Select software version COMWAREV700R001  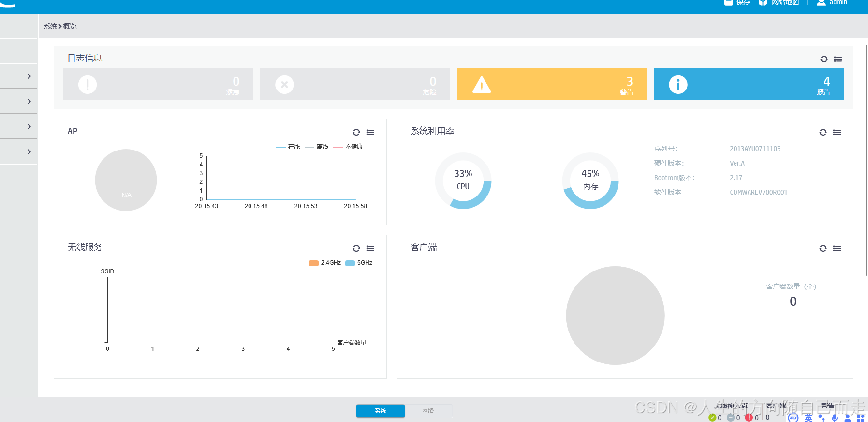click(x=759, y=192)
